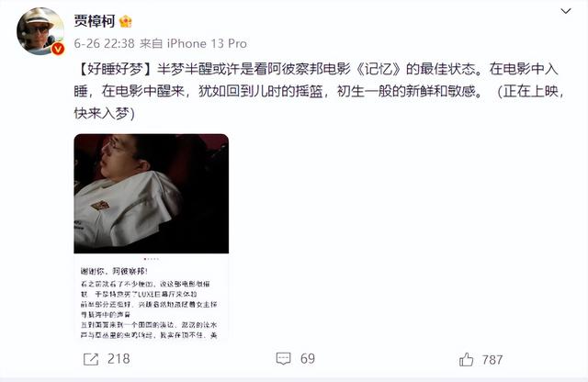The width and height of the screenshot is (588, 382).
Task: Open the review paragraph in the attached image
Action: 149,309
